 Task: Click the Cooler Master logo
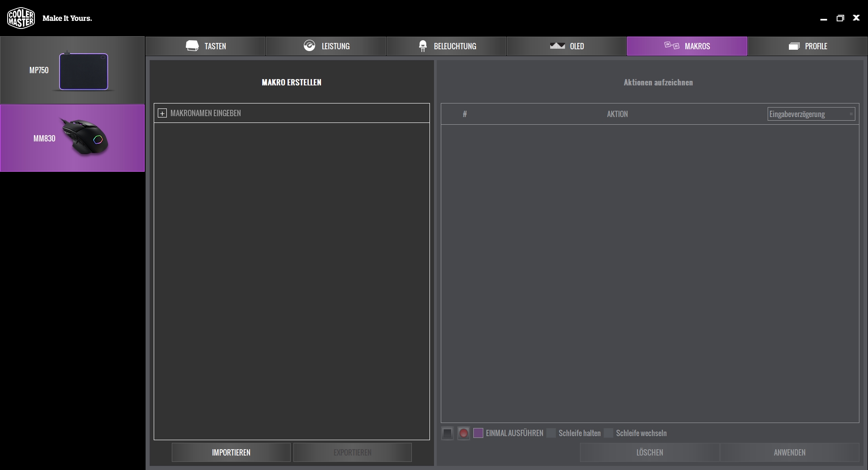pyautogui.click(x=21, y=18)
